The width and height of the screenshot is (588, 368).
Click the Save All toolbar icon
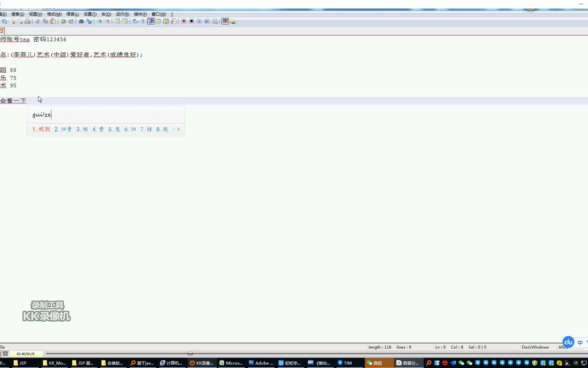tap(4, 21)
